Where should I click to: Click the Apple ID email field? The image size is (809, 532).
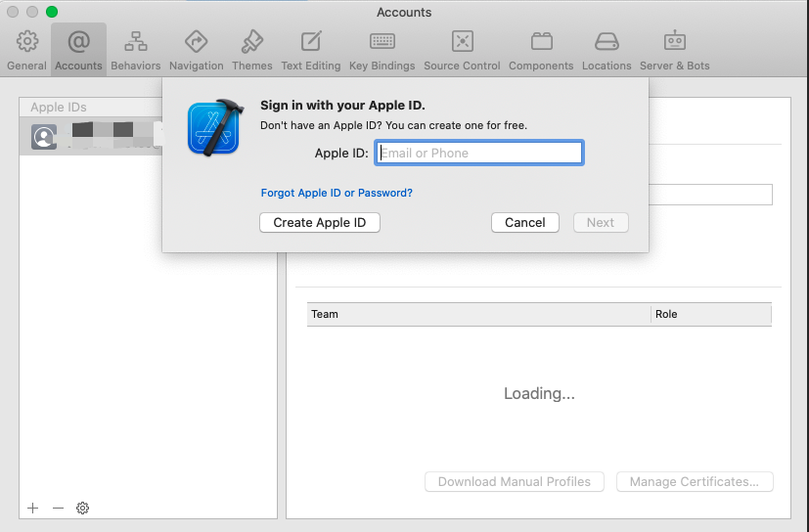tap(479, 154)
